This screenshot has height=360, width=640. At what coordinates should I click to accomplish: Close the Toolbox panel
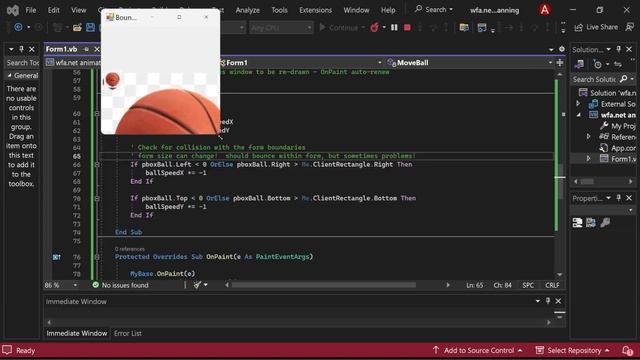32,49
